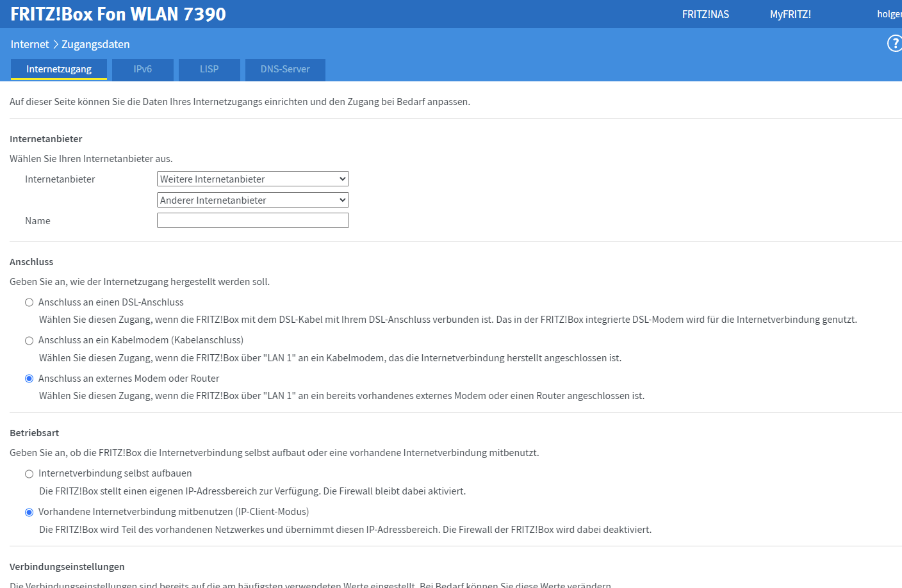Select 'Anschluss an einen DSL-Anschluss' radio button
The image size is (902, 588).
pyautogui.click(x=29, y=302)
